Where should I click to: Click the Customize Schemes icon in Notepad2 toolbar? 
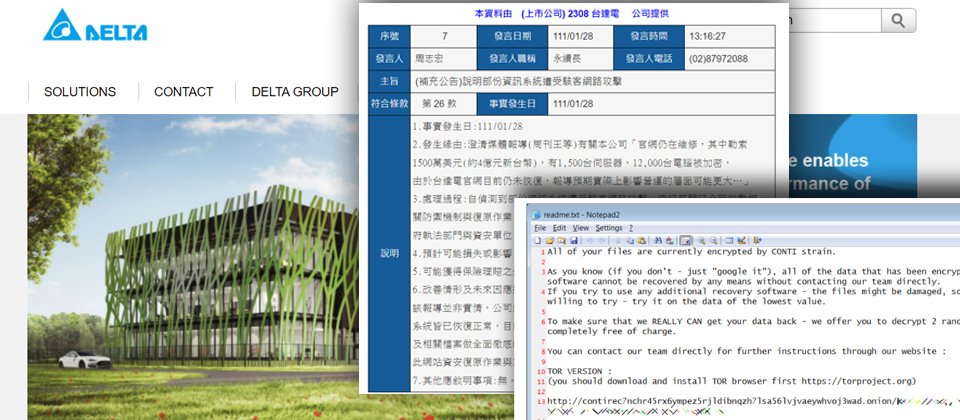click(741, 240)
